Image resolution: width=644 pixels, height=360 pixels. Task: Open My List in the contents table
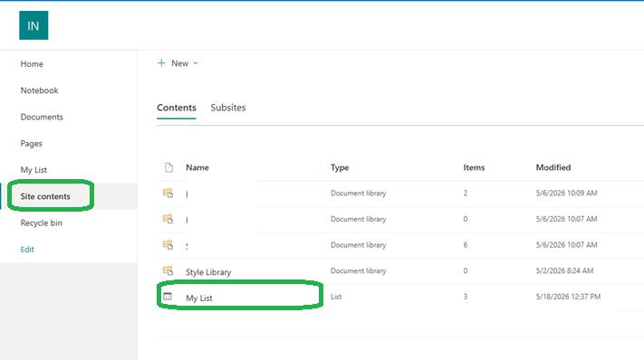click(199, 298)
